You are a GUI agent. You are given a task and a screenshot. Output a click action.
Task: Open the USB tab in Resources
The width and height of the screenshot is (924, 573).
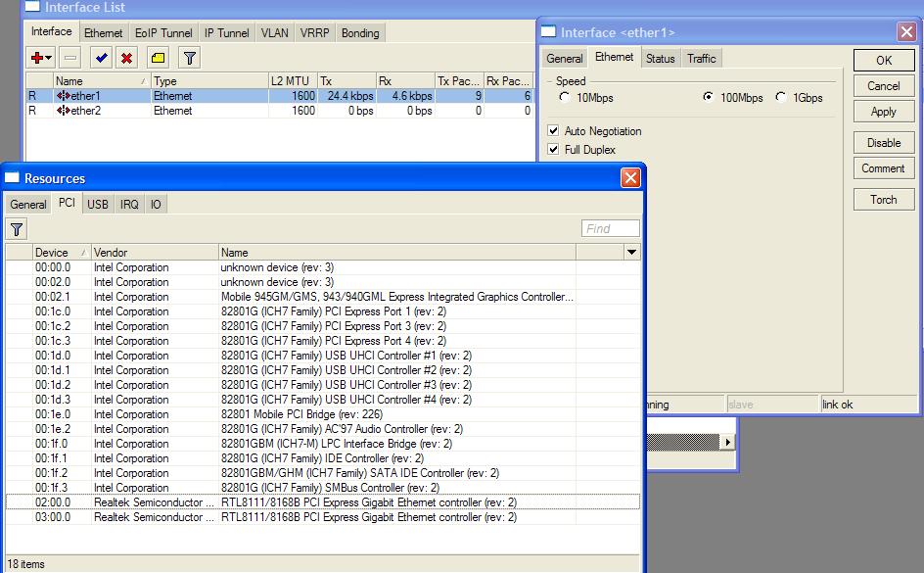(97, 204)
